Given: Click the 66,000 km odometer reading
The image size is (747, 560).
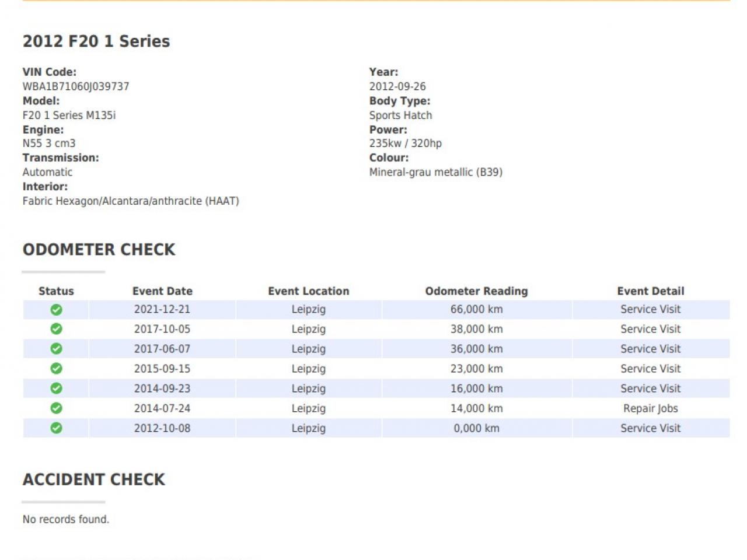Looking at the screenshot, I should coord(476,310).
